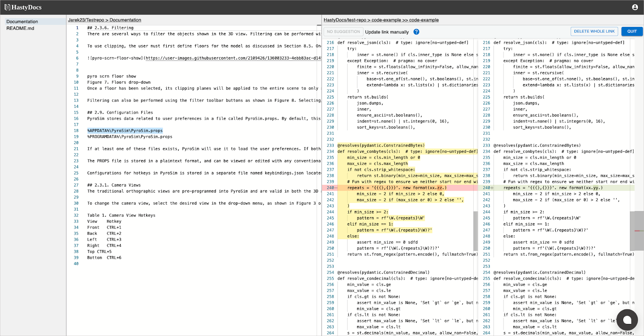Click the HastyDocs title text

click(x=27, y=7)
